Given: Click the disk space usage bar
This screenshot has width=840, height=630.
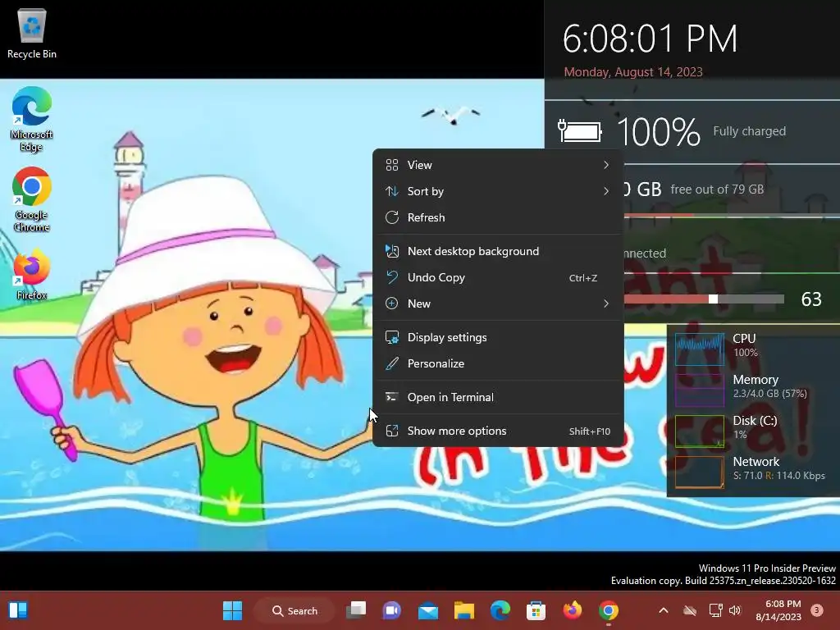Looking at the screenshot, I should pos(732,216).
